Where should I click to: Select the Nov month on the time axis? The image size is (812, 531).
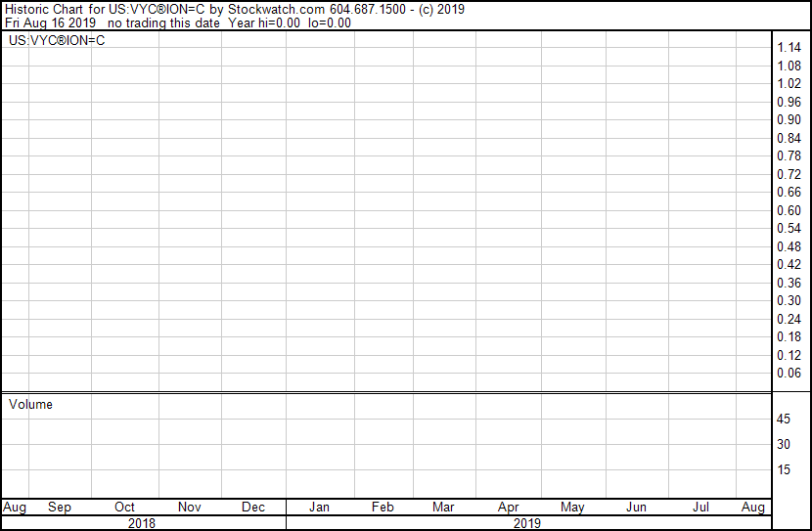[190, 508]
